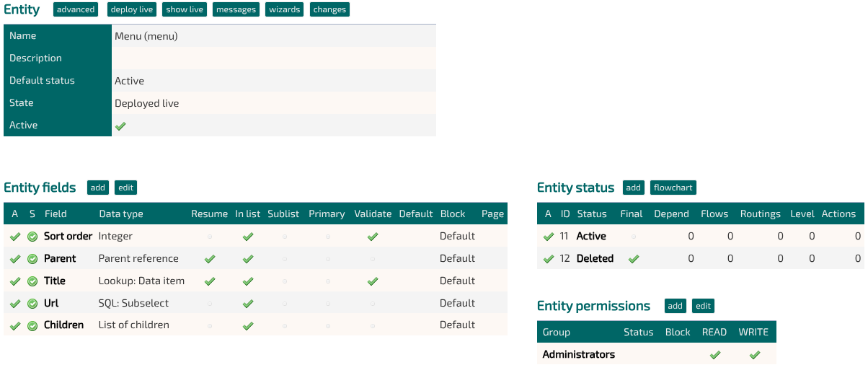Click the 'Parent reference' data type cell

138,258
